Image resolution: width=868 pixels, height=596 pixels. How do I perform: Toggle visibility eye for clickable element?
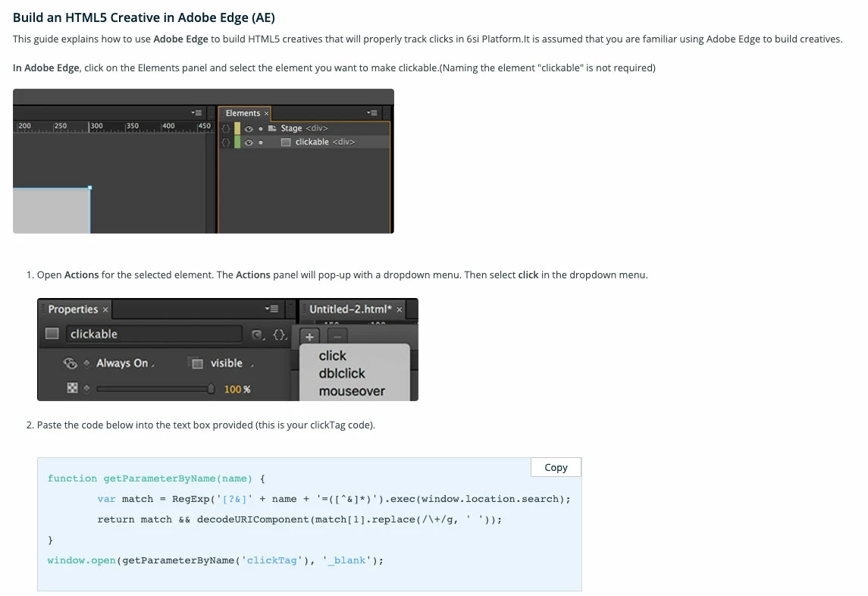[249, 143]
